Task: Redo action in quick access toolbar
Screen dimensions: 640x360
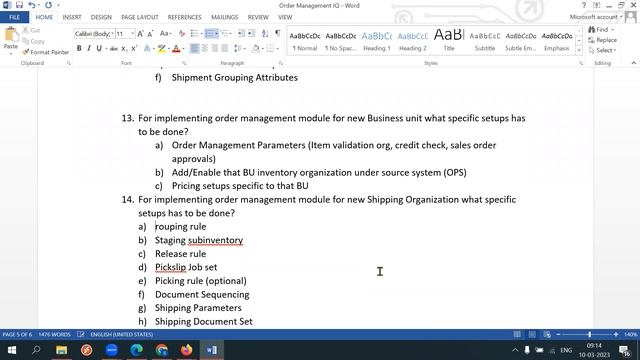Action: (48, 5)
